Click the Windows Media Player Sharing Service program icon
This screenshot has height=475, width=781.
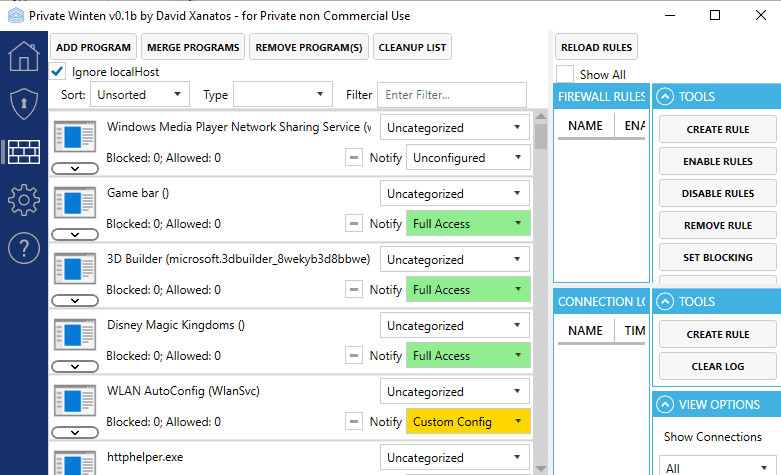[x=75, y=136]
